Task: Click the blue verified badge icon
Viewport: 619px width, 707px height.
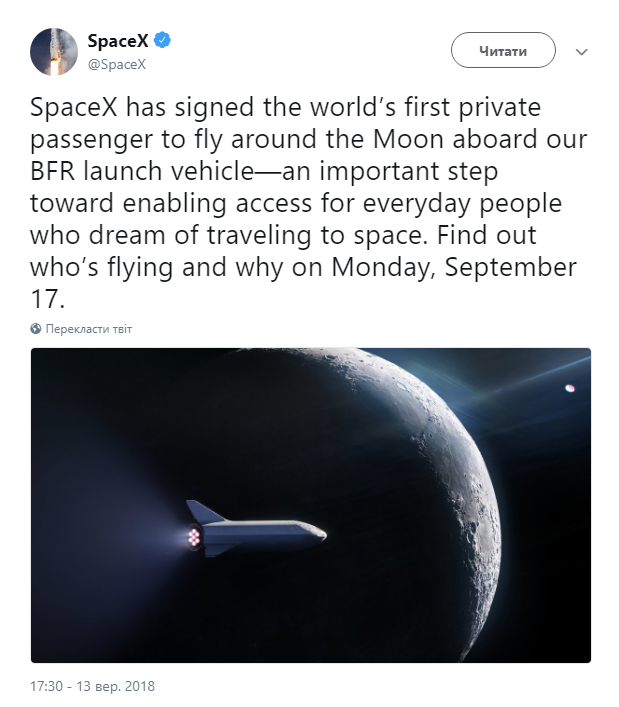Action: tap(162, 41)
